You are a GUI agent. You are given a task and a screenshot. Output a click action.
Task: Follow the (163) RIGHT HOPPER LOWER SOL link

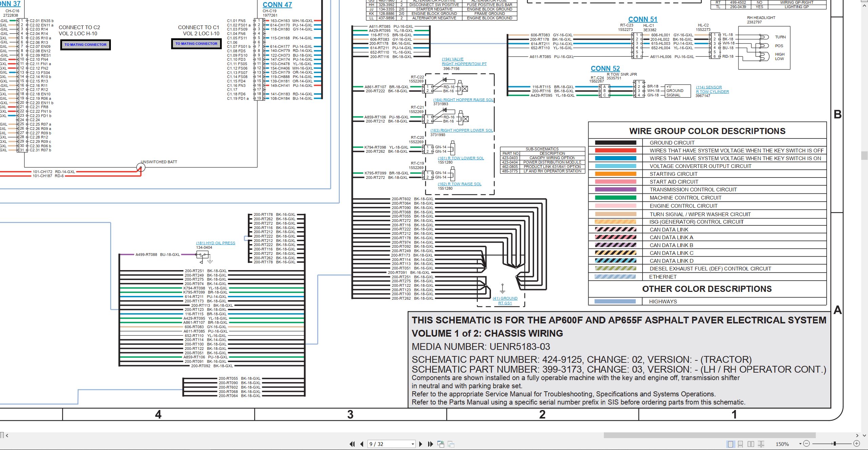click(461, 130)
